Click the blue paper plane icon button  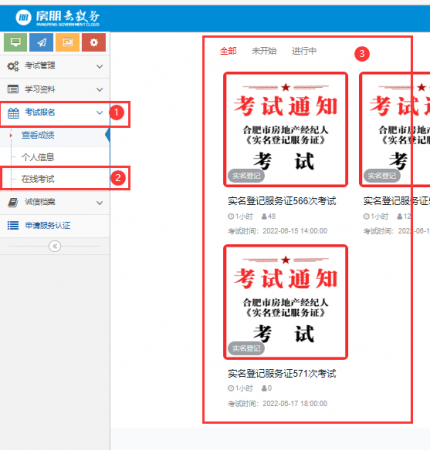(41, 42)
